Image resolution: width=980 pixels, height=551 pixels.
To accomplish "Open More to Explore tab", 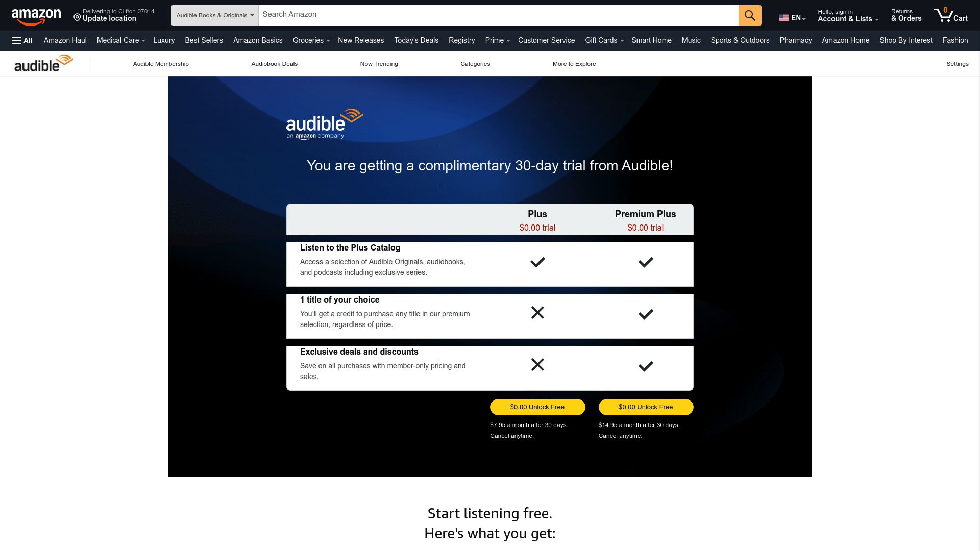I will click(x=574, y=64).
